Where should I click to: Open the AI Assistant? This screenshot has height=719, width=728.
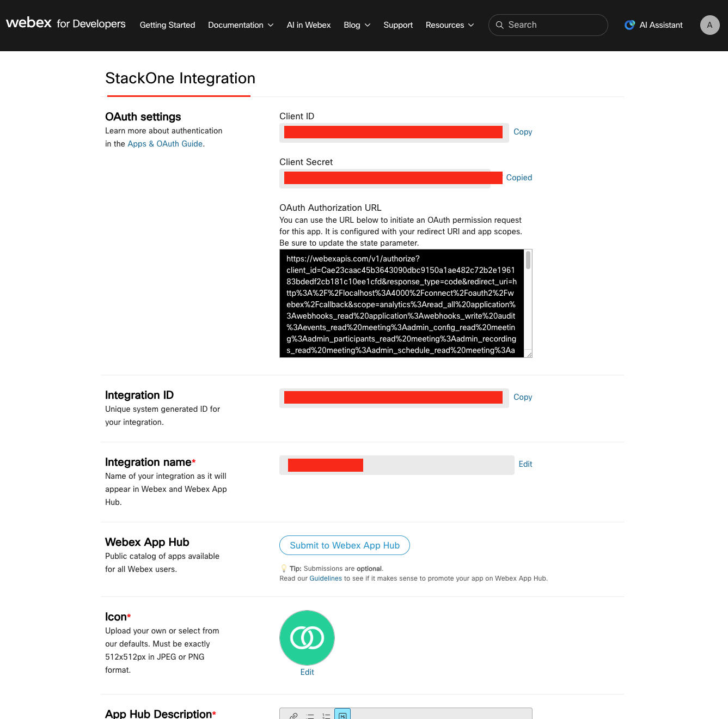point(653,25)
